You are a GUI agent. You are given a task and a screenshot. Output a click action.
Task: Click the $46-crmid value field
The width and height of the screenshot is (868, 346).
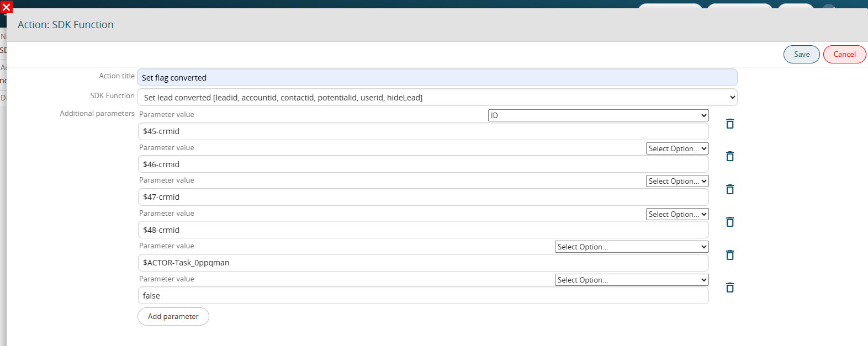424,164
